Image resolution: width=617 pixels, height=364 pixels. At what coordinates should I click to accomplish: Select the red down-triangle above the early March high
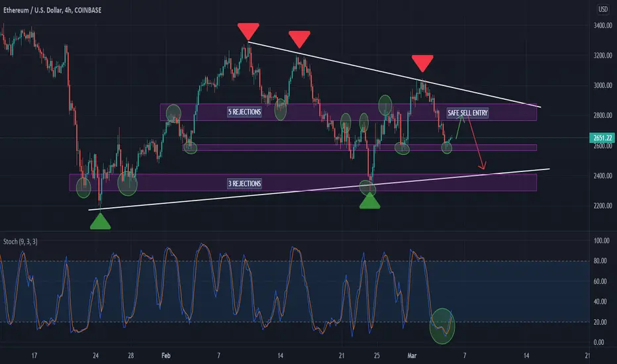[x=422, y=64]
